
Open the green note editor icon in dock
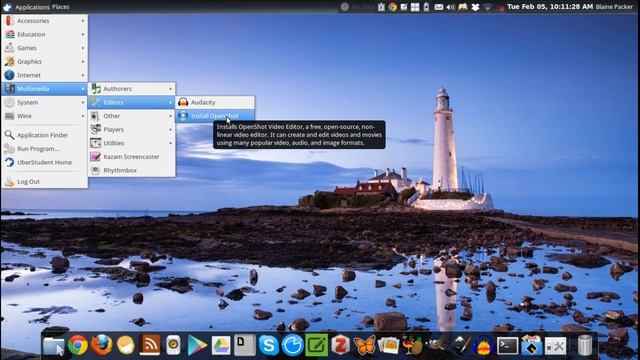[317, 345]
